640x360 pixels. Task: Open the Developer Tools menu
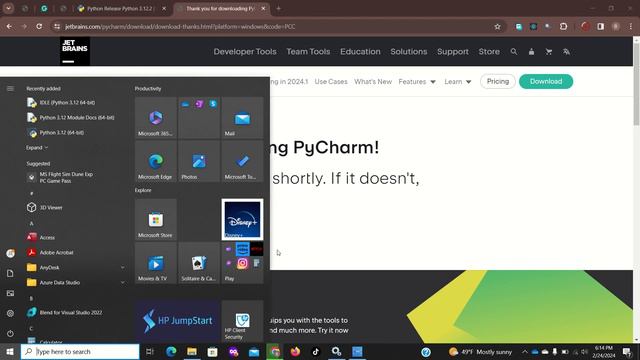(245, 51)
